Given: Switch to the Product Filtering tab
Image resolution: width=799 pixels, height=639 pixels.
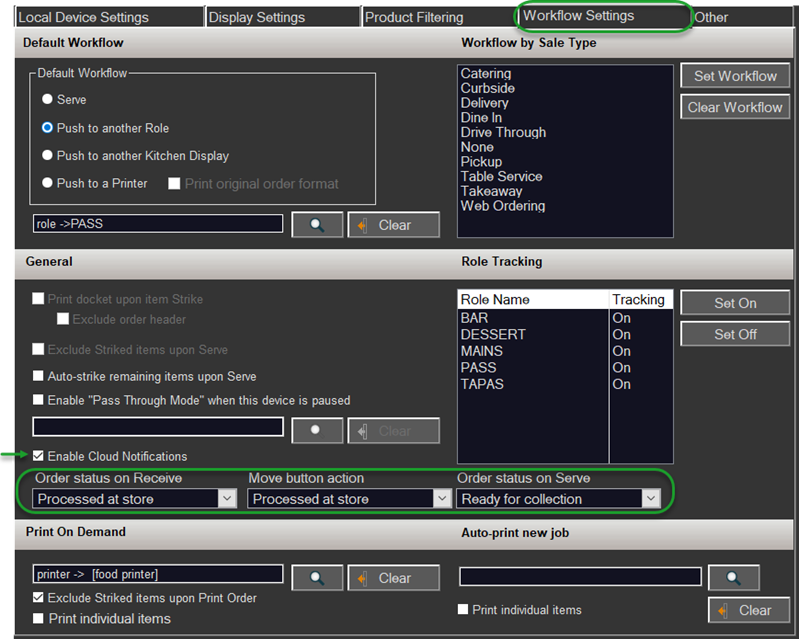Looking at the screenshot, I should point(438,17).
